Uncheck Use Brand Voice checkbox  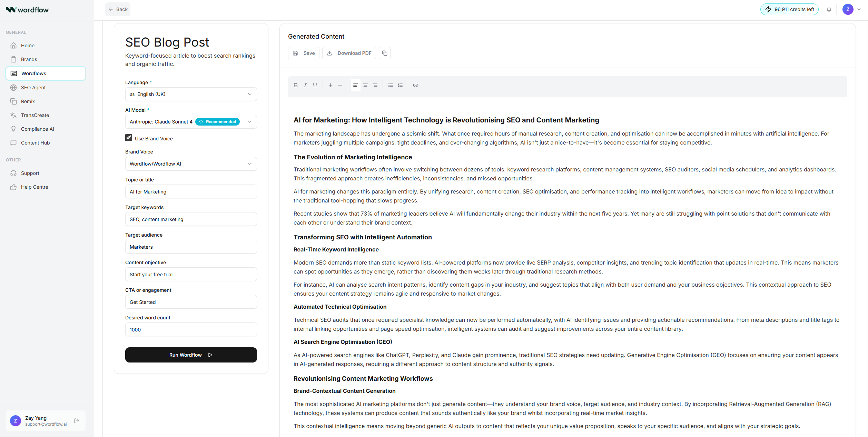coord(129,138)
